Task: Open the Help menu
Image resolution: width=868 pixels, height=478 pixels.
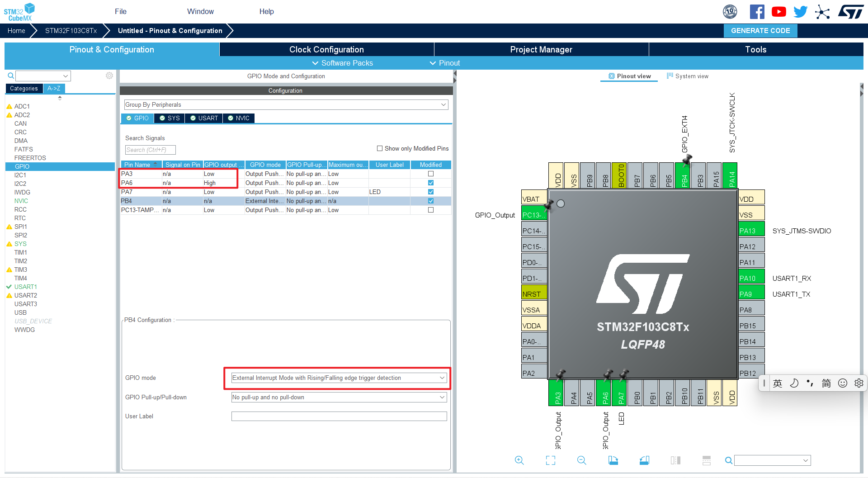Action: click(266, 11)
